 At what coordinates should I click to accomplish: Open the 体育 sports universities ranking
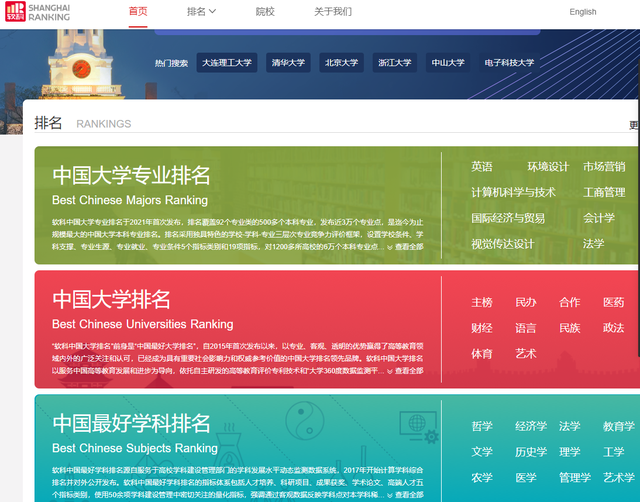pos(482,353)
